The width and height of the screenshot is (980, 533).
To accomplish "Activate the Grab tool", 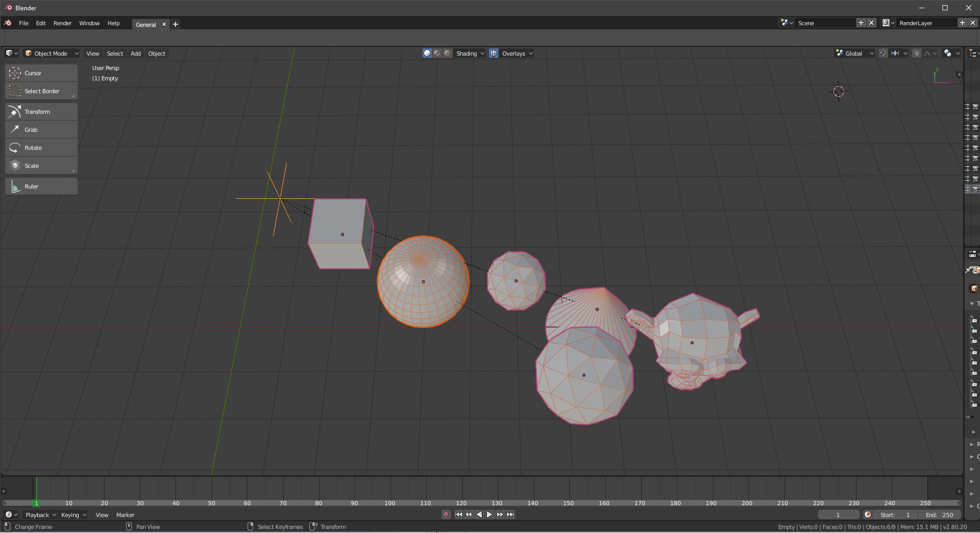I will click(41, 130).
